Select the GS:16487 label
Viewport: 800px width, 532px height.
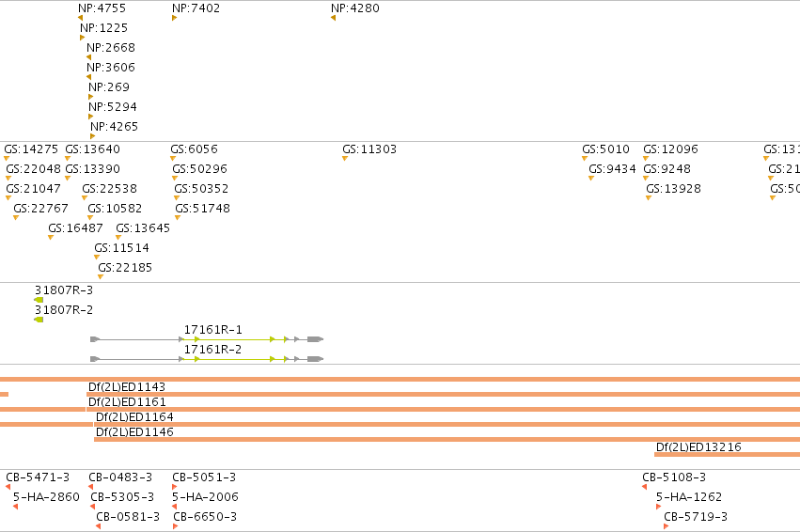[x=75, y=228]
